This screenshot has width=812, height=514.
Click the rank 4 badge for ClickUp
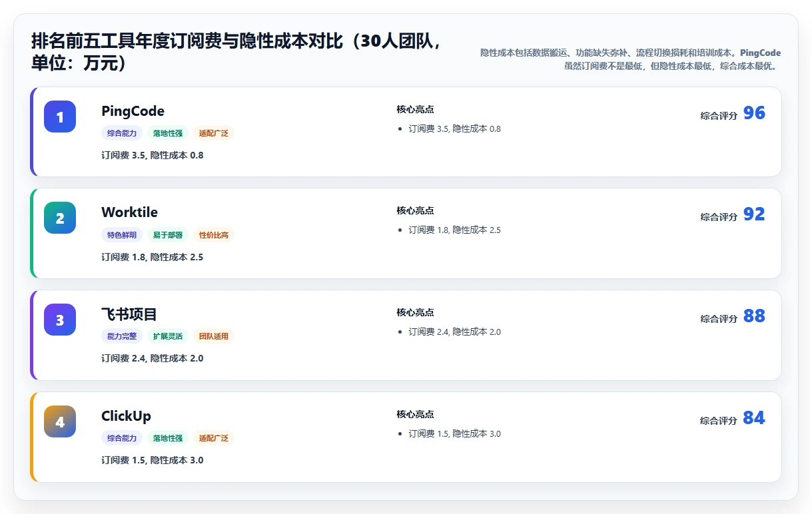[60, 421]
